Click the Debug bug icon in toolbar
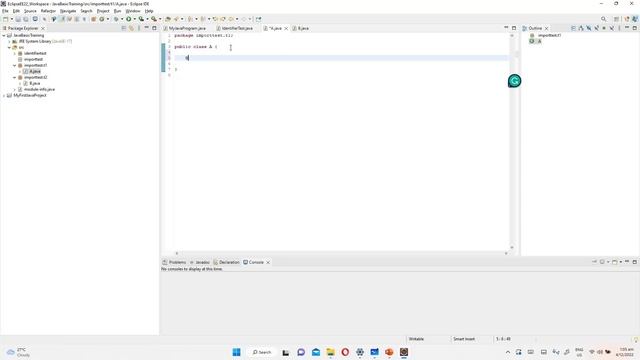Image resolution: width=640 pixels, height=360 pixels. coord(116,19)
